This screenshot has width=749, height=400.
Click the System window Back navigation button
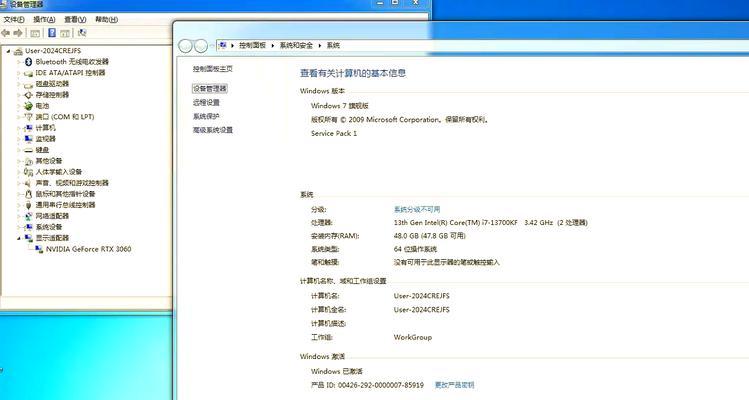185,46
